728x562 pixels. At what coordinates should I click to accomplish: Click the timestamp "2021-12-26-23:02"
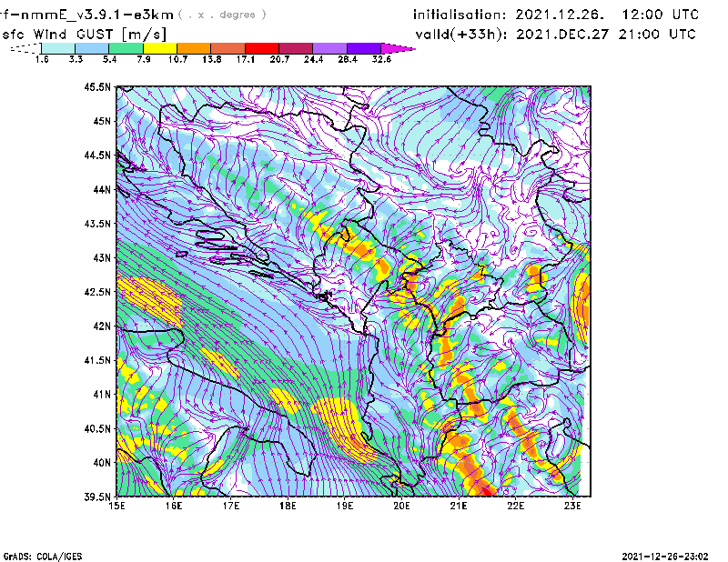665,557
